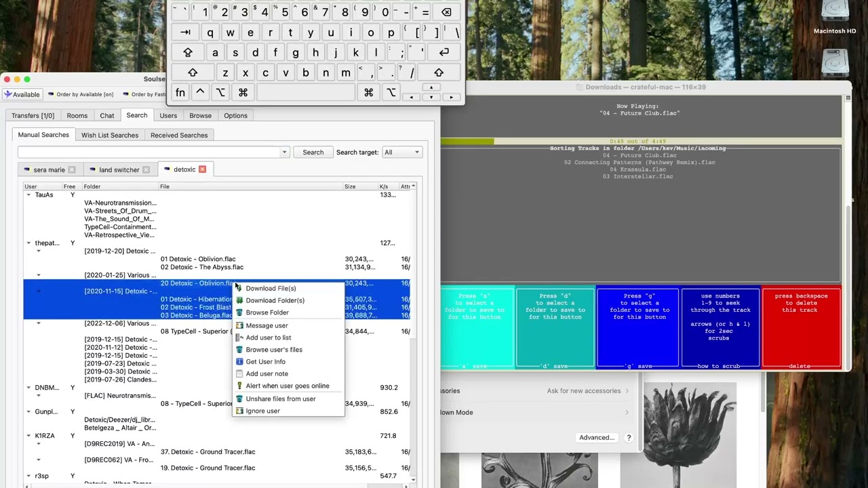
Task: Select 'Unshare files from user' entry
Action: (x=288, y=399)
